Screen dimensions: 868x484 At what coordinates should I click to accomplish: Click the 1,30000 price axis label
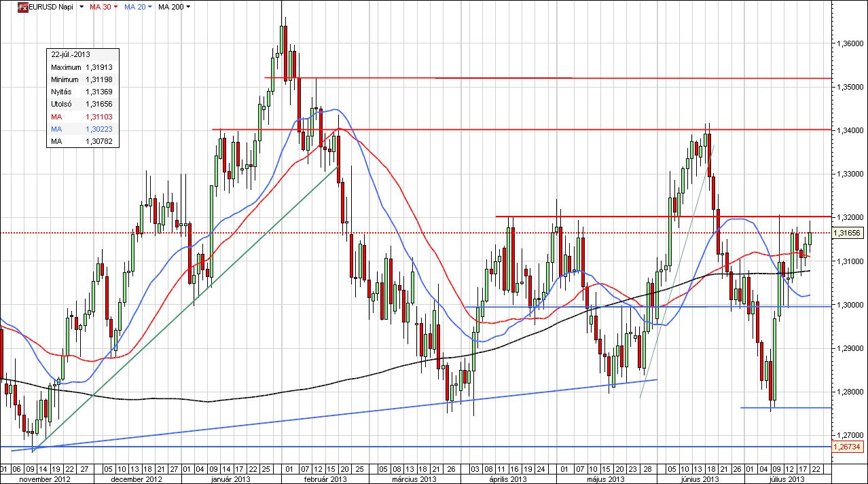point(849,305)
